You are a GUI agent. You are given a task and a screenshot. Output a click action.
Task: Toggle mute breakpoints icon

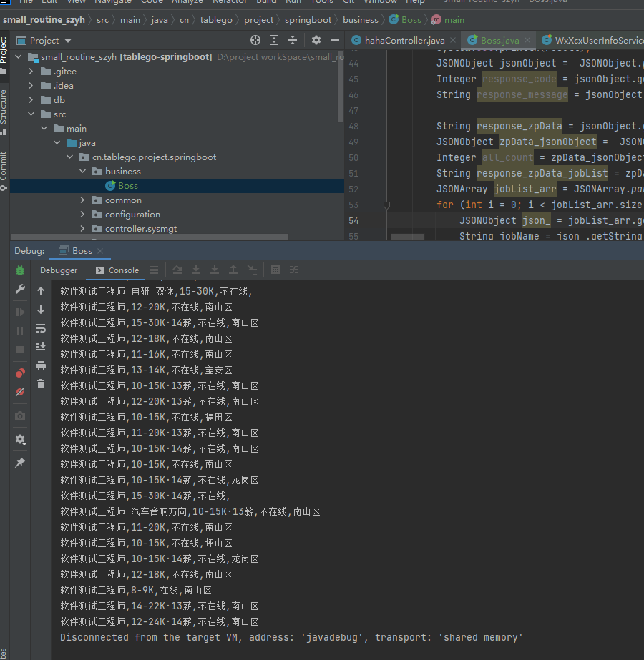tap(20, 392)
